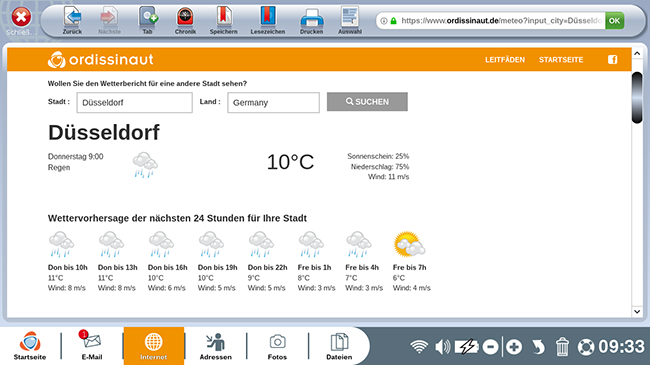Open the Facebook icon in header
The height and width of the screenshot is (365, 650).
coord(613,60)
